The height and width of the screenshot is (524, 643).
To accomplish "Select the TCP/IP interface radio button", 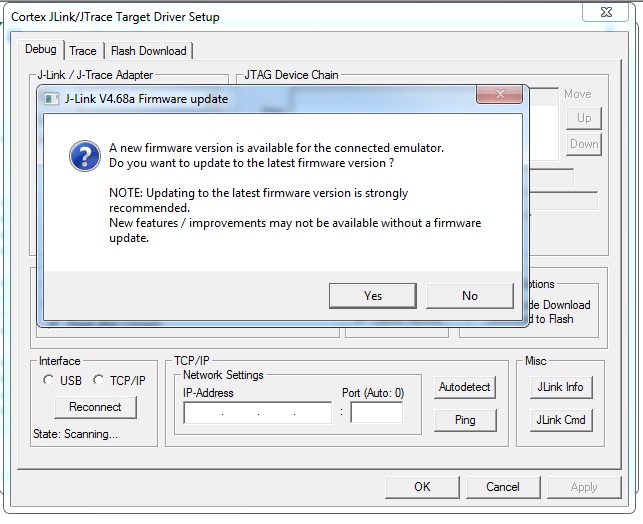I will (98, 380).
